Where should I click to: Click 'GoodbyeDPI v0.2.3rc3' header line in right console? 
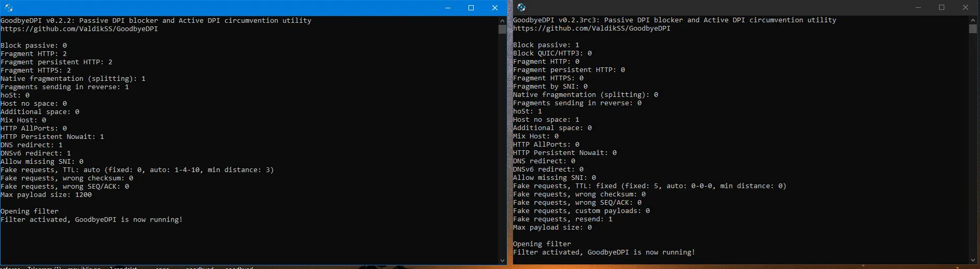[x=675, y=20]
